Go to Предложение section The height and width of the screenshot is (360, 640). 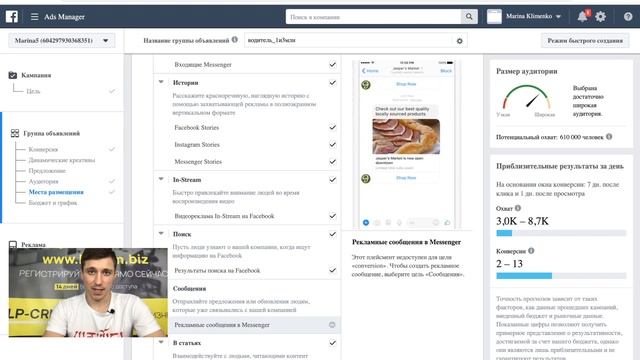[47, 171]
